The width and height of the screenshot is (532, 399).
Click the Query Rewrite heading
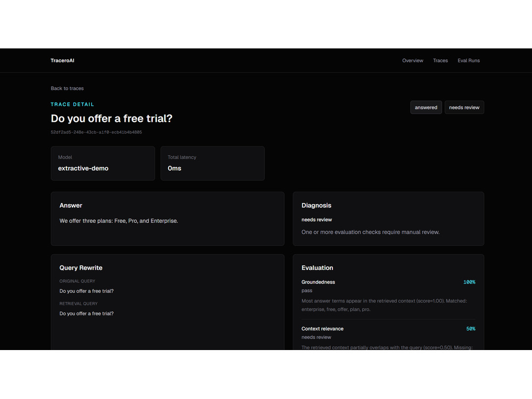[x=81, y=268]
